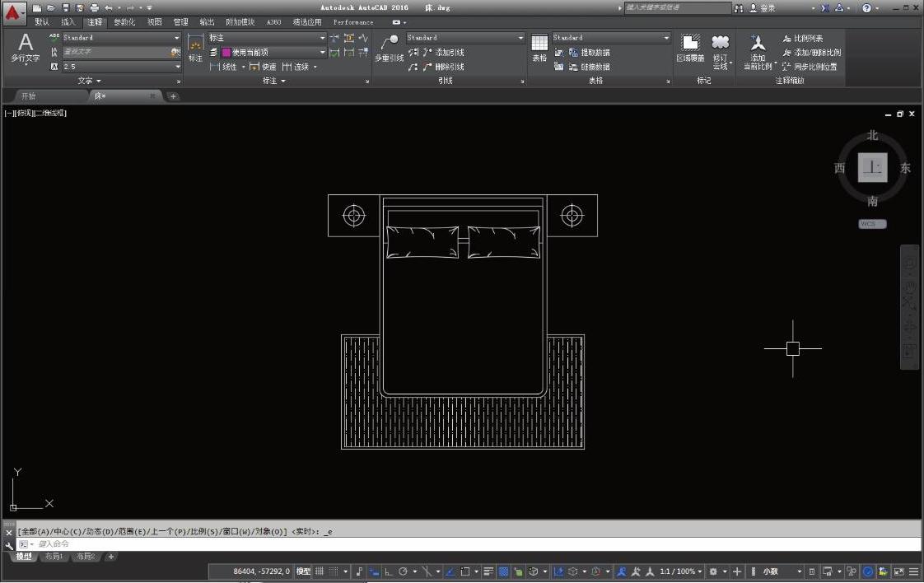
Task: Select the 区域覆盖 wipeout tool
Action: click(690, 49)
